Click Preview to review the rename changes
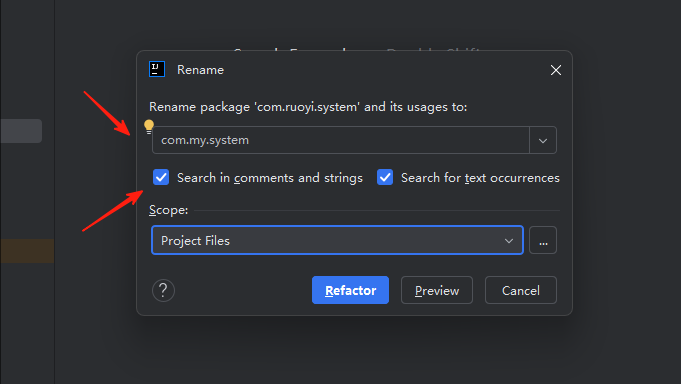 click(437, 290)
